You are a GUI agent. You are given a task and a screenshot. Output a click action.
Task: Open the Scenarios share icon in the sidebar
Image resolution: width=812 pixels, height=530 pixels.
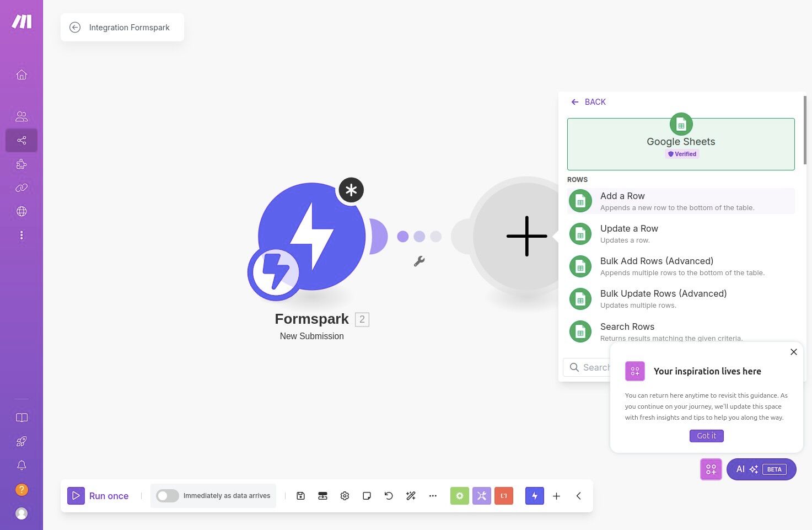click(21, 140)
